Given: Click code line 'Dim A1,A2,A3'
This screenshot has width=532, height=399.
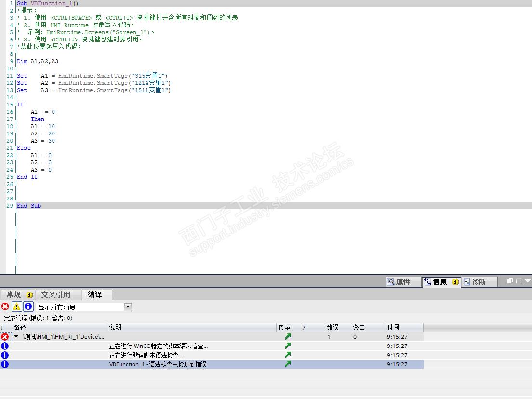Looking at the screenshot, I should coord(38,61).
